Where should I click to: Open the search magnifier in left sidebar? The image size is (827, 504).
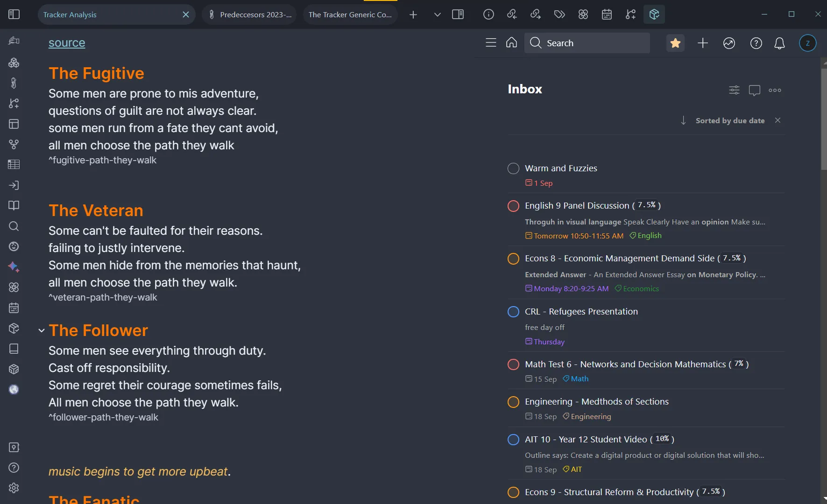[14, 226]
